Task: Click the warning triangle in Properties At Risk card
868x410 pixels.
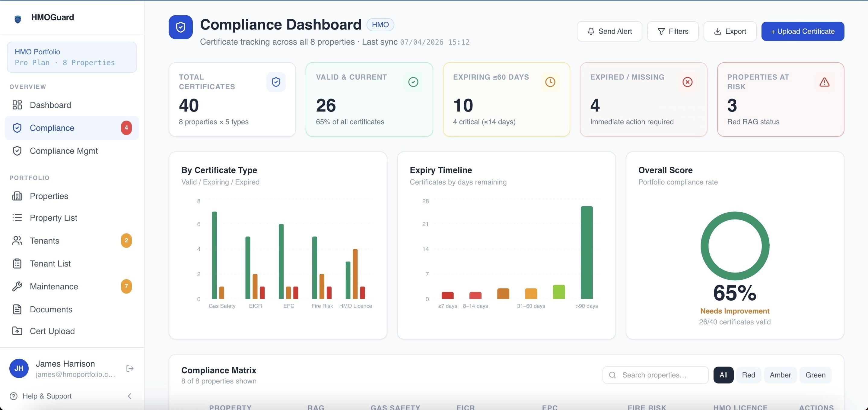Action: coord(824,82)
